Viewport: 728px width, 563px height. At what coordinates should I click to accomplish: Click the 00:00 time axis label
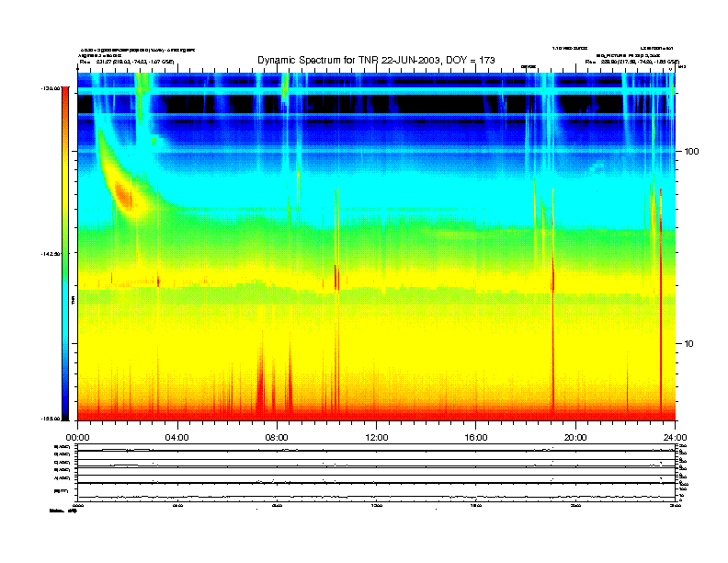pos(77,437)
